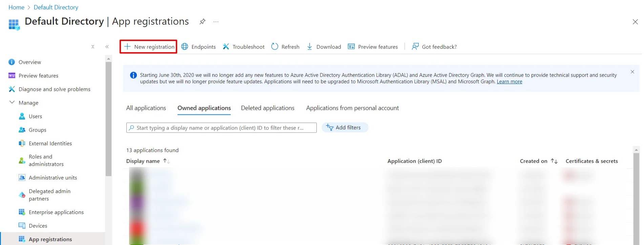Screen dimensions: 644x245
Task: Click the Certificates & secrets header
Action: coord(592,161)
